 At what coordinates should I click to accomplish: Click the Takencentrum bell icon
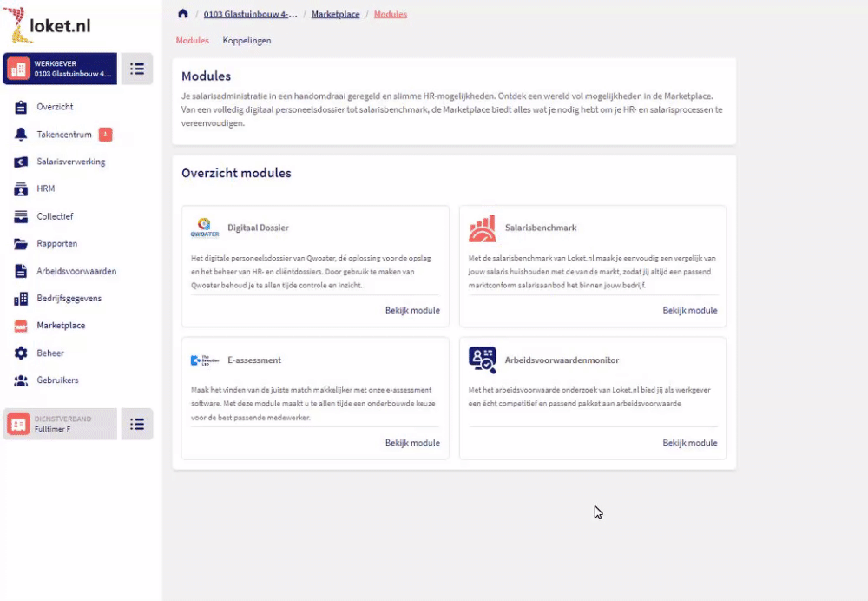point(21,135)
